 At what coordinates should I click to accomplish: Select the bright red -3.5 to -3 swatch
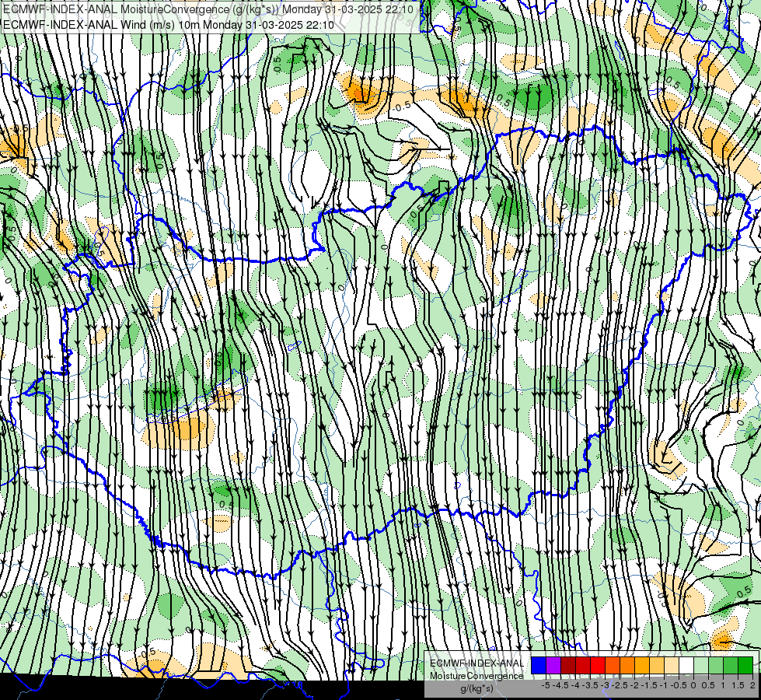[x=598, y=665]
